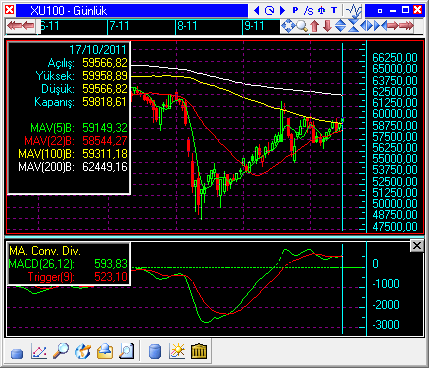Open the line chart icon in bottom toolbar

(39, 351)
